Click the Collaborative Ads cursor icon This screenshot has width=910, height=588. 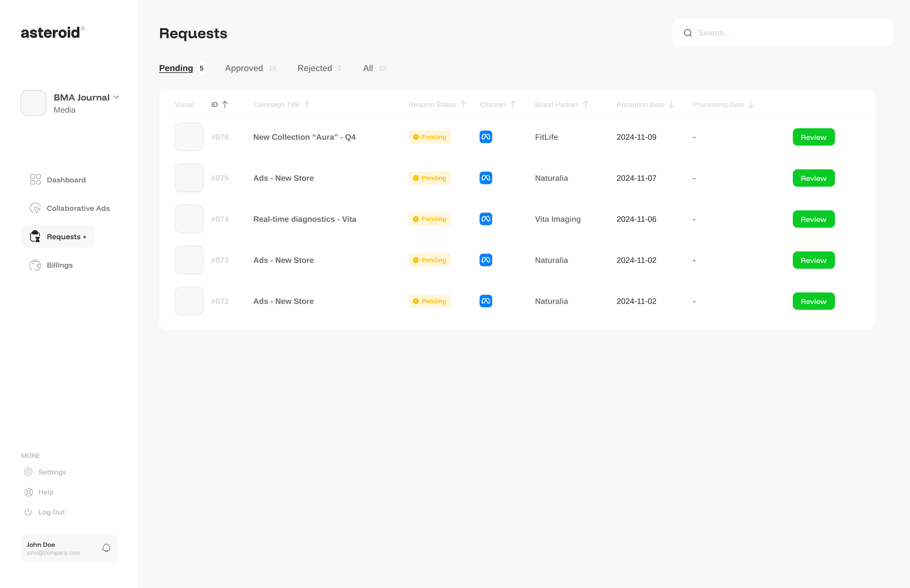point(35,208)
